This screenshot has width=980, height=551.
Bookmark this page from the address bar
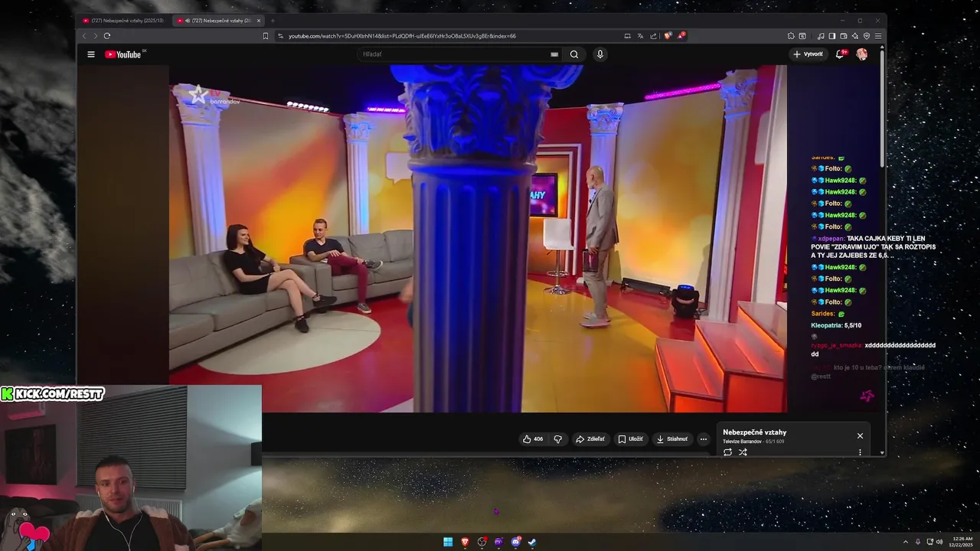point(266,36)
